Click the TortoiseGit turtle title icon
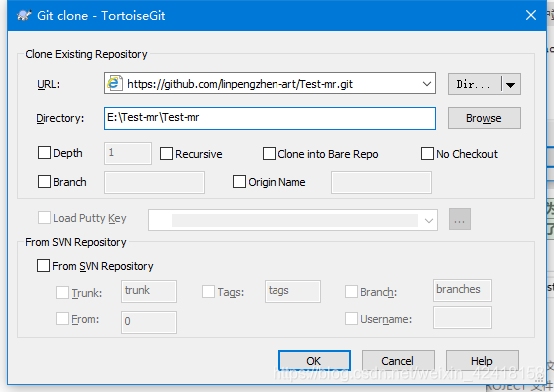 tap(24, 16)
